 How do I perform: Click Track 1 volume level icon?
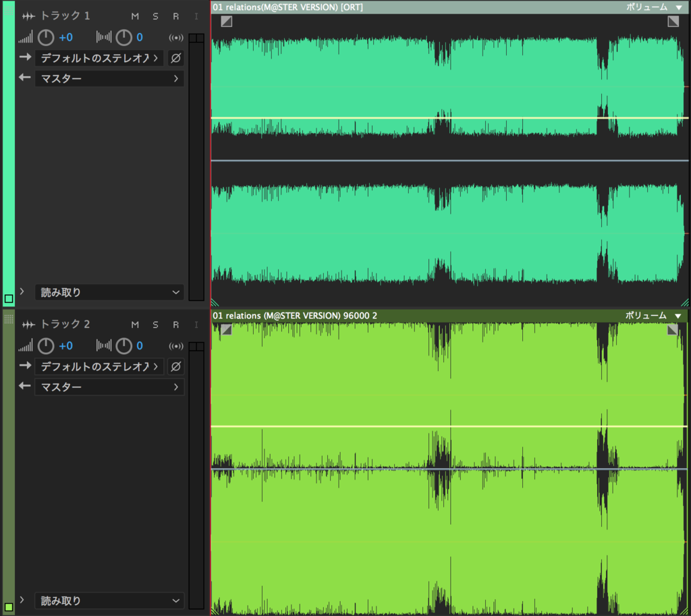(25, 37)
